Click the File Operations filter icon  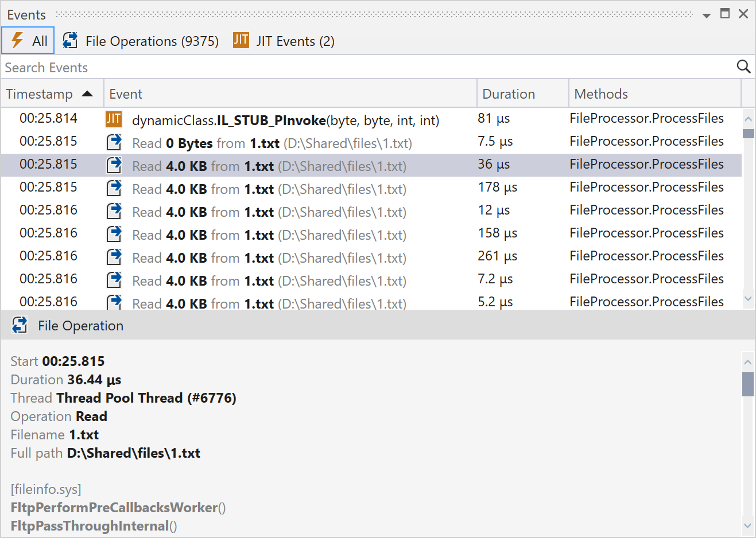pyautogui.click(x=70, y=41)
